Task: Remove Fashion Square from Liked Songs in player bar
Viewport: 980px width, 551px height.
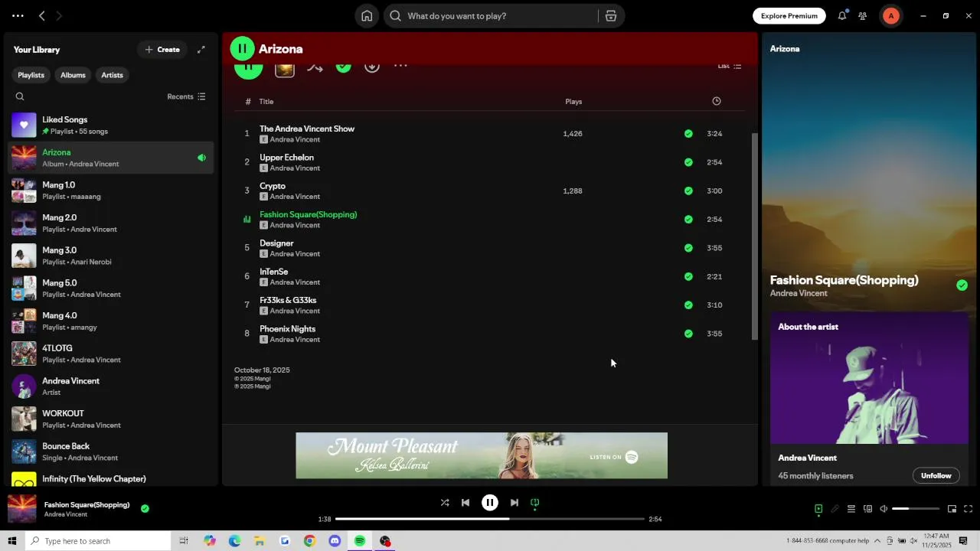Action: tap(145, 508)
